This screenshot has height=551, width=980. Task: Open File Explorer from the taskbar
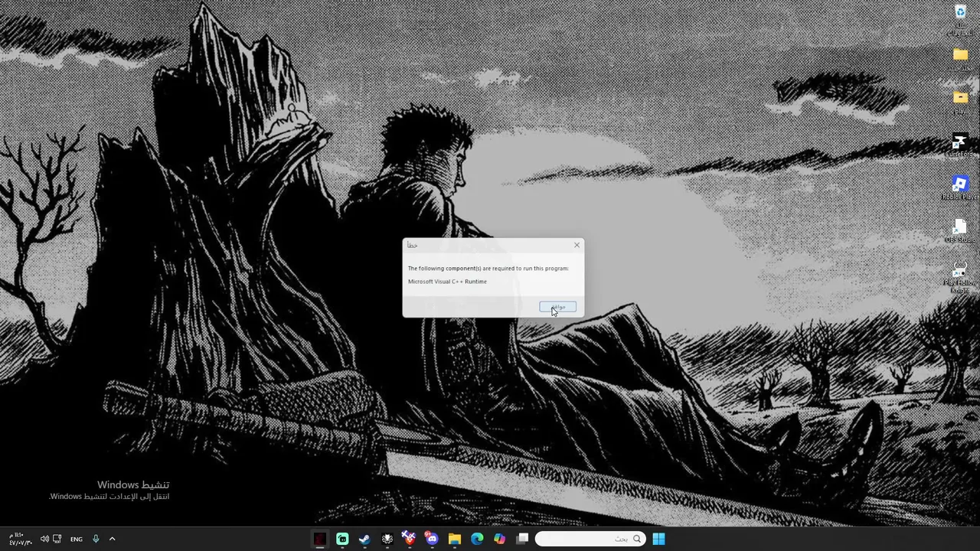tap(455, 539)
